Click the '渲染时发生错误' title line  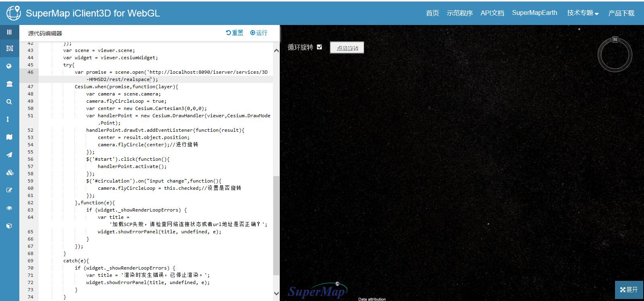click(148, 275)
